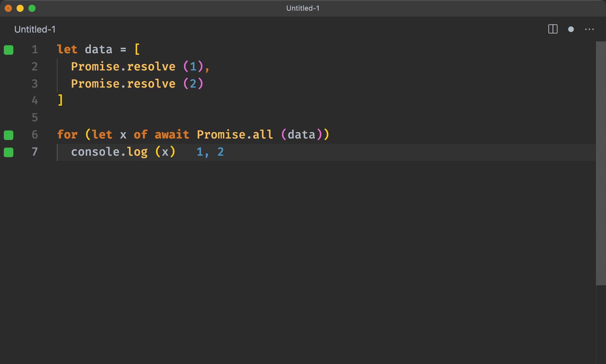
Task: Click the 'data' variable name on line 1
Action: 99,49
